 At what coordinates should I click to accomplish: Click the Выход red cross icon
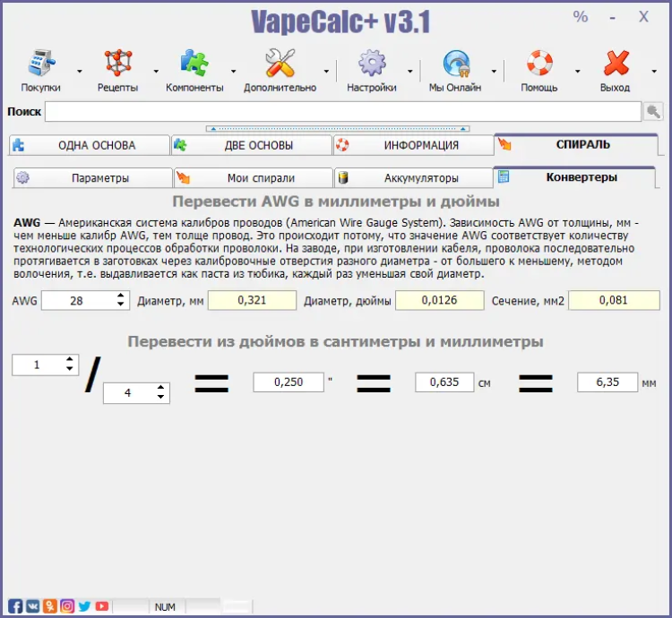click(x=616, y=64)
